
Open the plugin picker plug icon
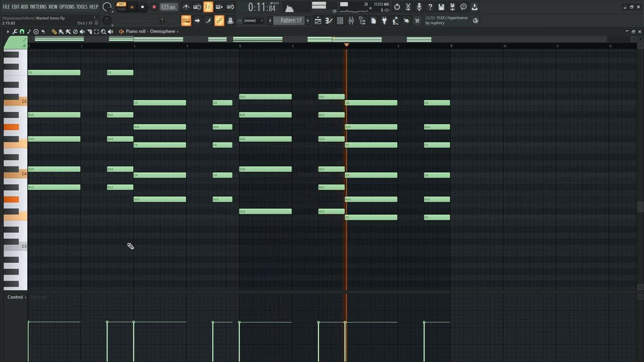click(384, 21)
